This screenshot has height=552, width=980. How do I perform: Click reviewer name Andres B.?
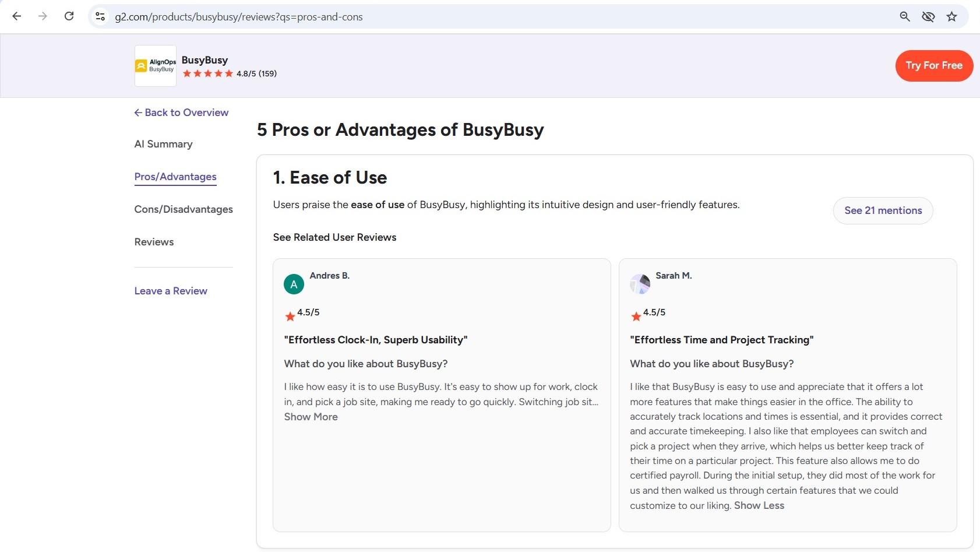tap(330, 276)
